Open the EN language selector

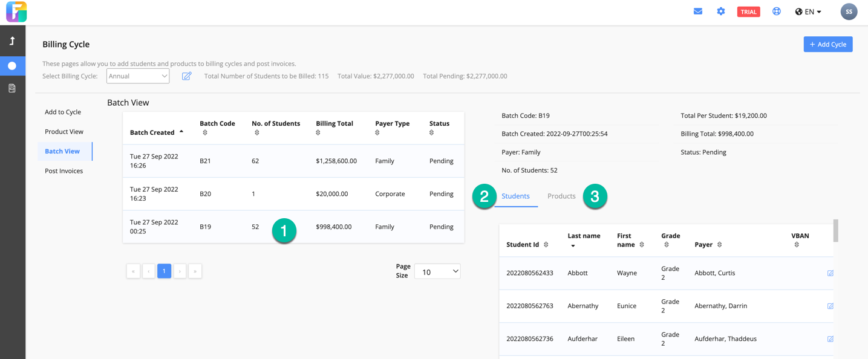tap(808, 11)
